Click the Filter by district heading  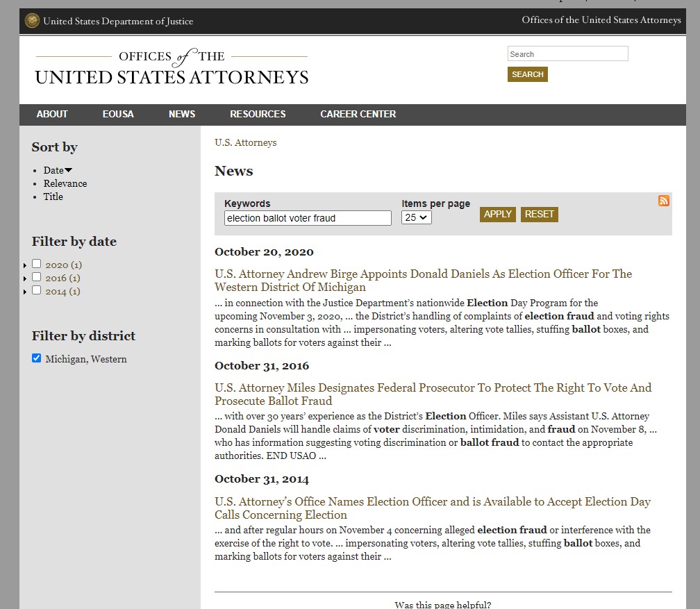83,336
